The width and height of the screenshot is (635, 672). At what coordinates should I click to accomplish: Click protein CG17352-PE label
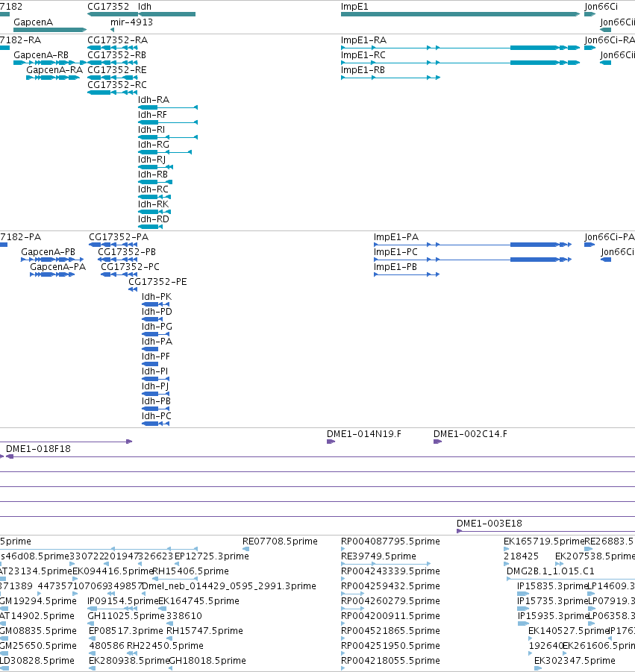click(157, 282)
